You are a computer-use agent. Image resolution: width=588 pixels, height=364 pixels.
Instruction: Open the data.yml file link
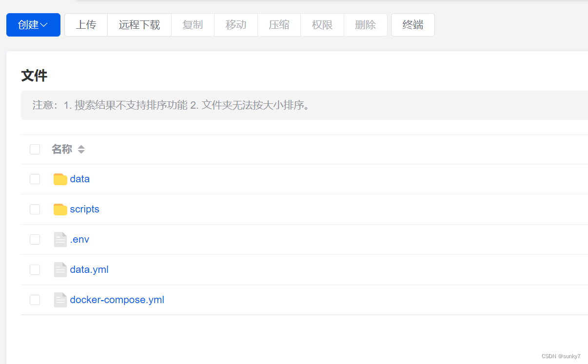tap(89, 269)
